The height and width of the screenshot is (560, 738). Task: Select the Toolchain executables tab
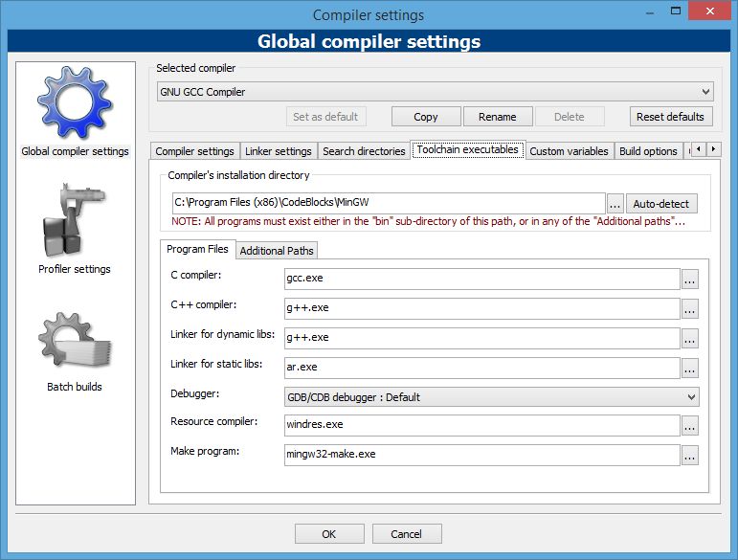468,149
